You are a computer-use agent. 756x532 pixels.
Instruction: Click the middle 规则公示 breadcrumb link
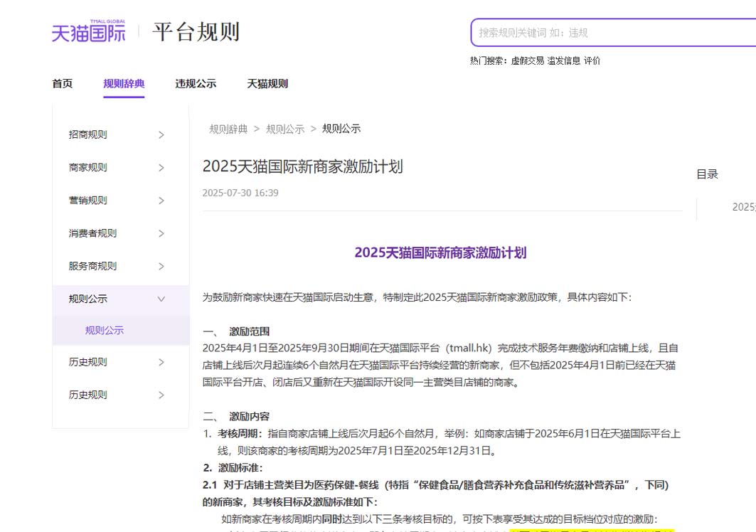coord(285,129)
